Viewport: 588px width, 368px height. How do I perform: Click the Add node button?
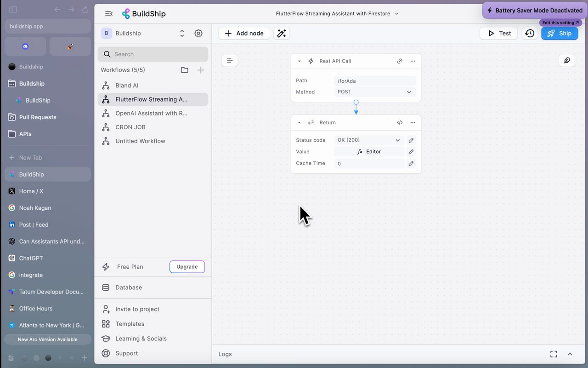click(x=244, y=33)
